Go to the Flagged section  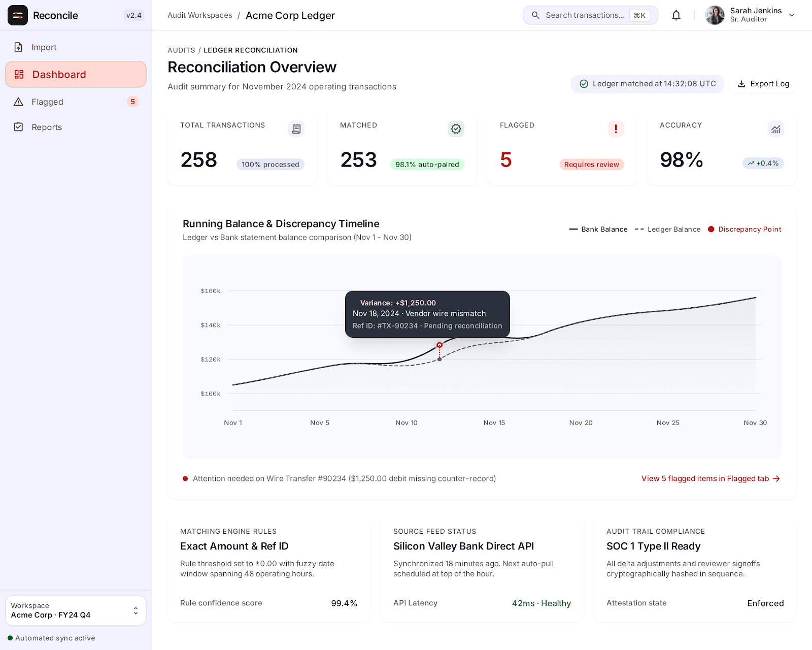click(76, 102)
